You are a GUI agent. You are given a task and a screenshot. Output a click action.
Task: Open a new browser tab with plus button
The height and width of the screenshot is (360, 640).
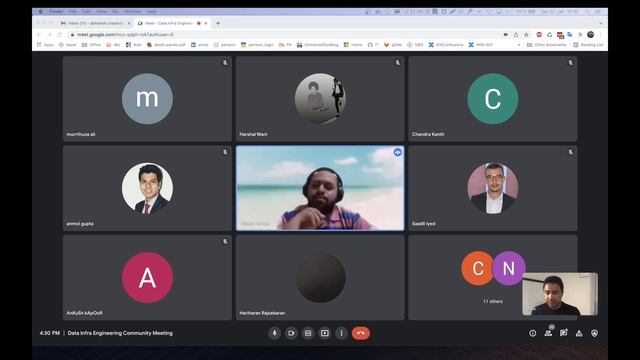[218, 23]
